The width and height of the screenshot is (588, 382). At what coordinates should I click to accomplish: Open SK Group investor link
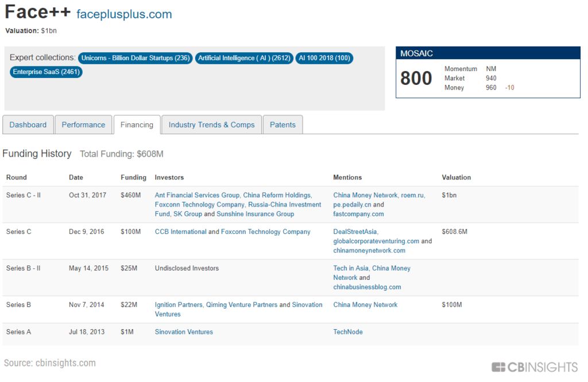click(x=188, y=214)
